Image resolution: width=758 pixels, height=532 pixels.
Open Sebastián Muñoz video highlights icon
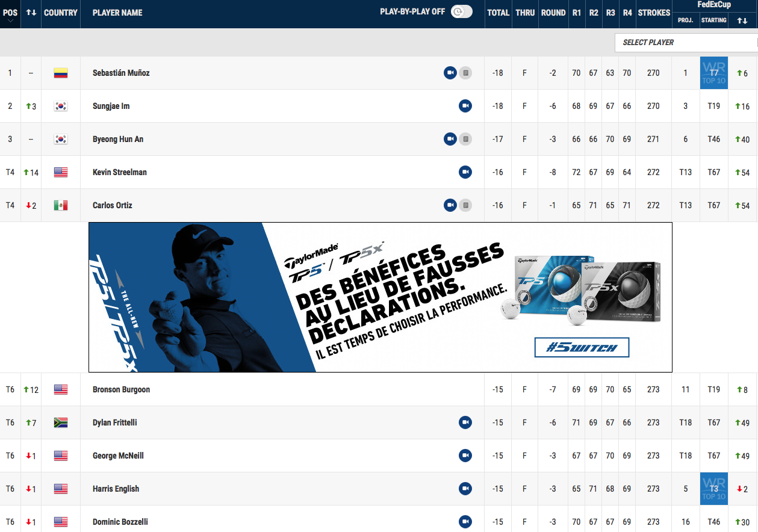(x=450, y=73)
